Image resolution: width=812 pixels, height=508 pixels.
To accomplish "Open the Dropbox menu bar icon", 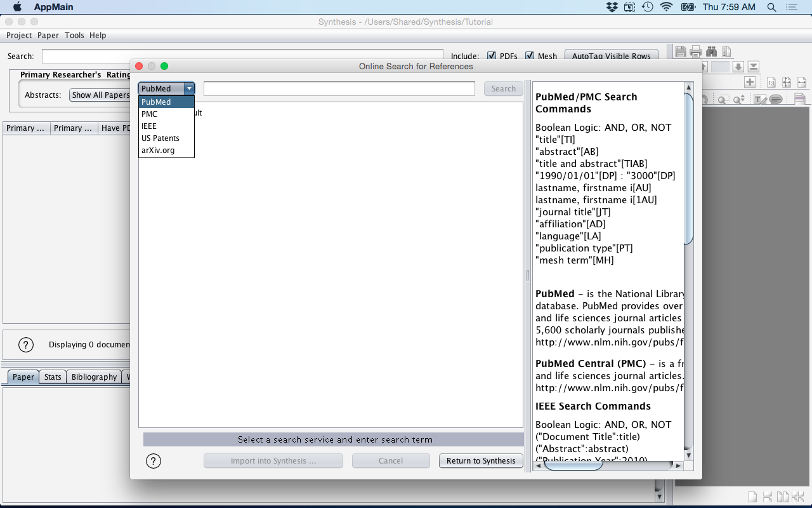I will (x=612, y=7).
